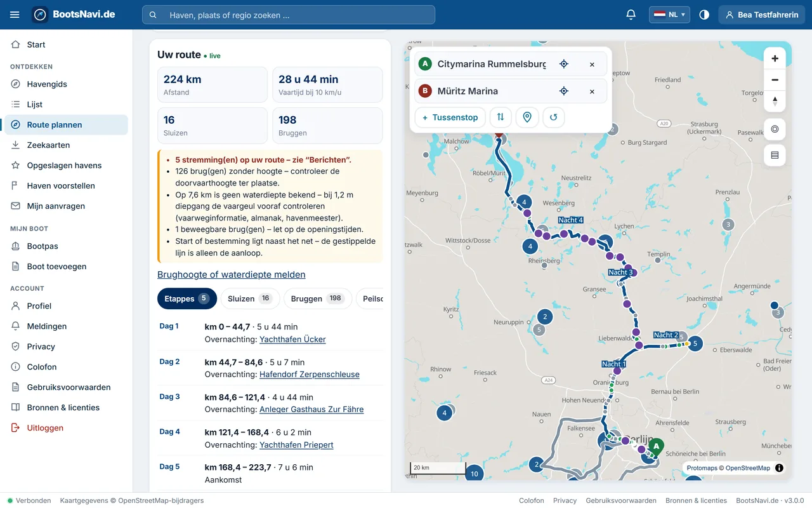
Task: Click the circular target map control button
Action: [775, 129]
